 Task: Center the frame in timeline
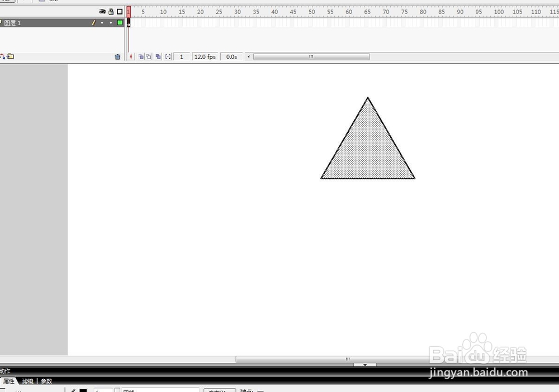pos(131,56)
